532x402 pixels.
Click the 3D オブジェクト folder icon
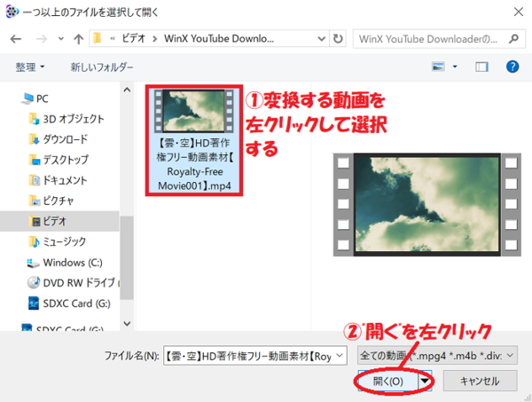(35, 119)
